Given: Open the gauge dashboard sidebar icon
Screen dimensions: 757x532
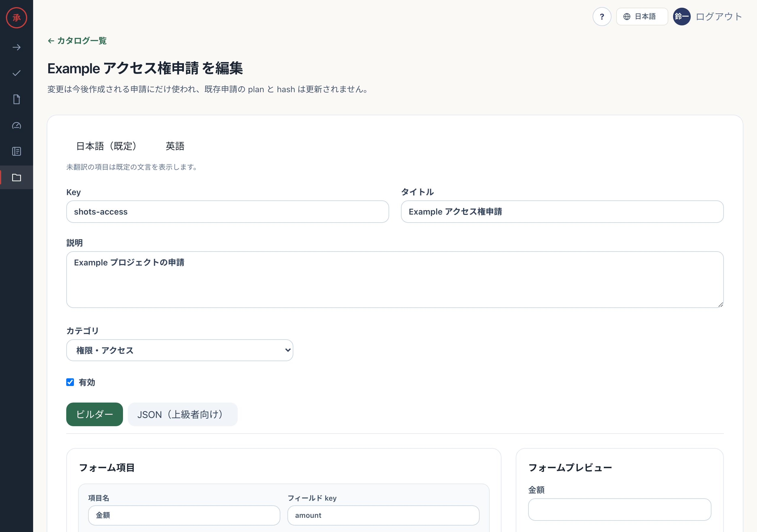Looking at the screenshot, I should [17, 126].
